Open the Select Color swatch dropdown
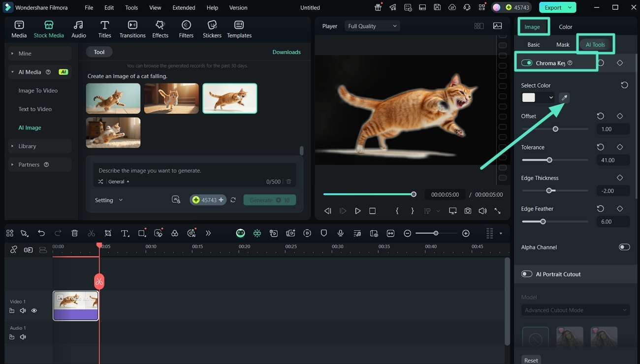 (538, 97)
